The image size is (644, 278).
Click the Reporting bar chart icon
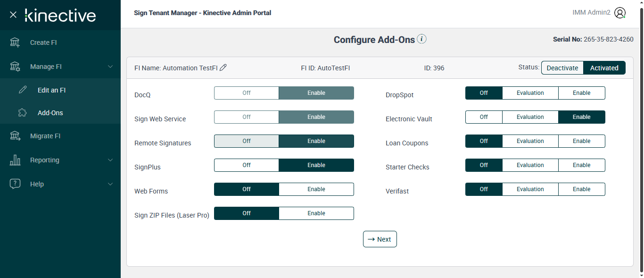(x=15, y=160)
